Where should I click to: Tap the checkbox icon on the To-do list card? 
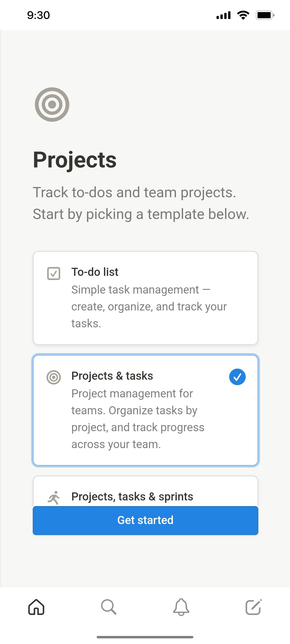tap(54, 274)
